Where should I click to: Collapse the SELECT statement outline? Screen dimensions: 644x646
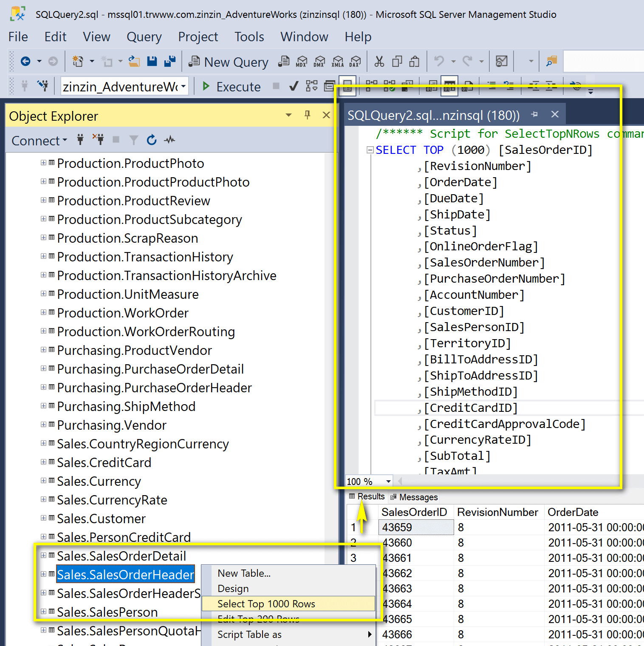click(x=370, y=150)
